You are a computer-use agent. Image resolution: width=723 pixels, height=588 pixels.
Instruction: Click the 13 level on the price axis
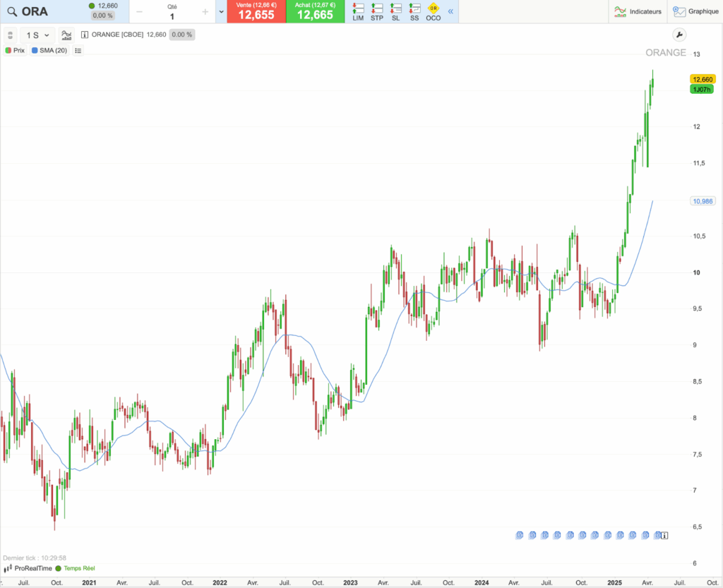tap(696, 54)
